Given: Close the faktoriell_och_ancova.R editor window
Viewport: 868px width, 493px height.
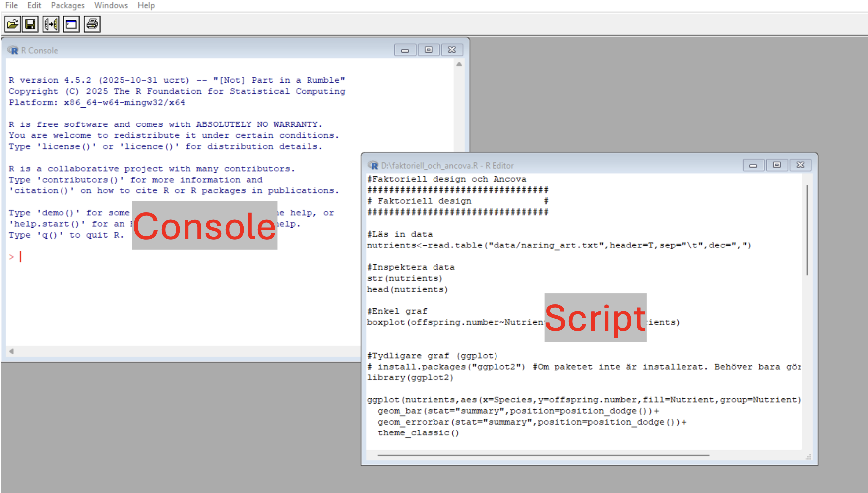Looking at the screenshot, I should (x=800, y=165).
